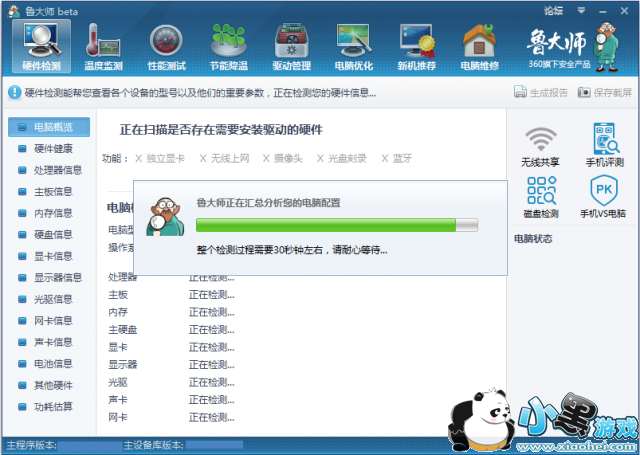Open 磁盘检测 disk check tool
Screen dimensions: 640x455
(541, 197)
